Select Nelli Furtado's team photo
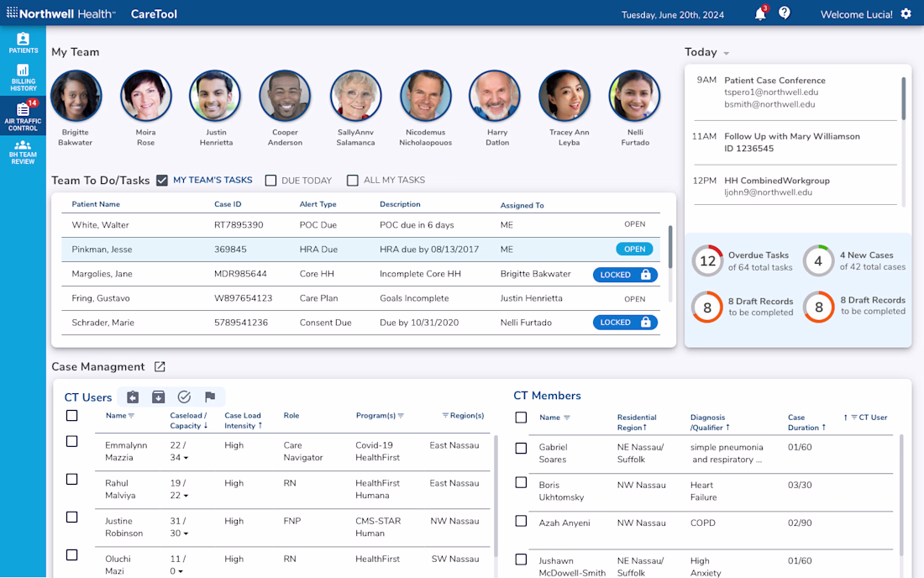This screenshot has width=924, height=578. click(634, 96)
